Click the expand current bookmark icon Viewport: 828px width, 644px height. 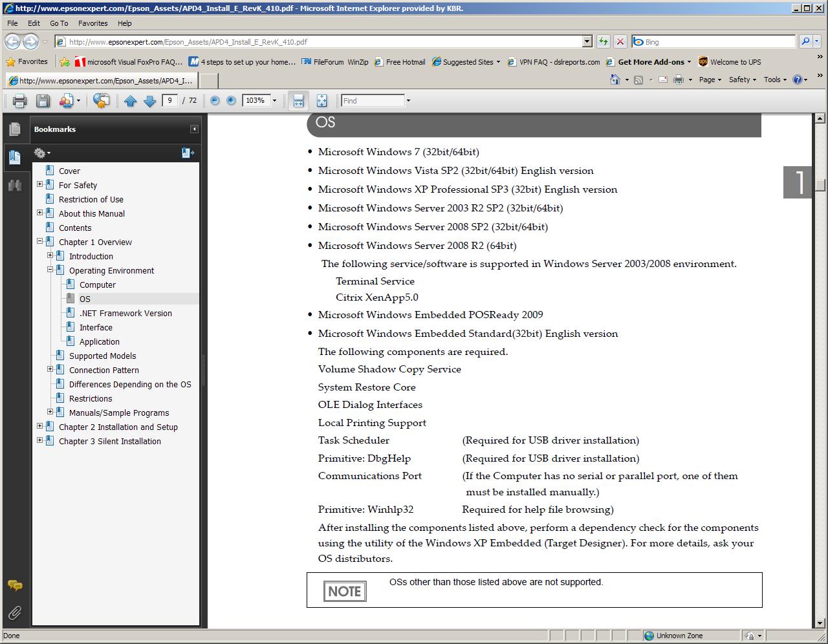coord(188,153)
